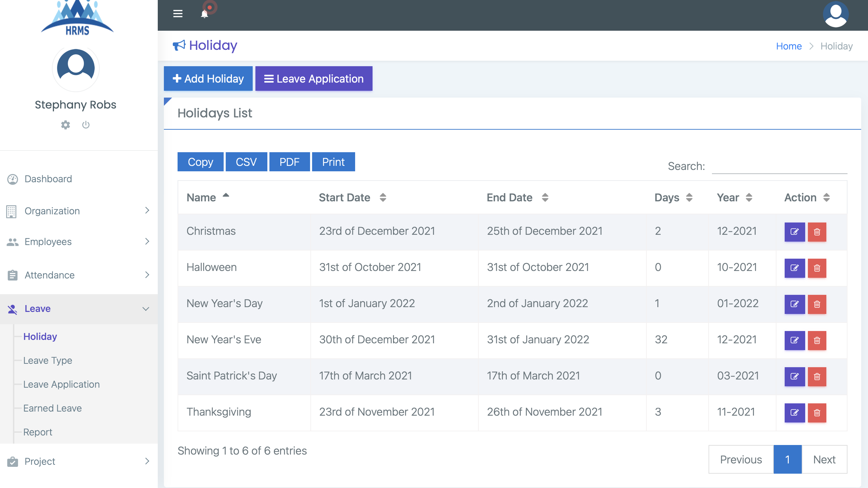Click the '03-2021' year cell
868x488 pixels.
pyautogui.click(x=742, y=376)
